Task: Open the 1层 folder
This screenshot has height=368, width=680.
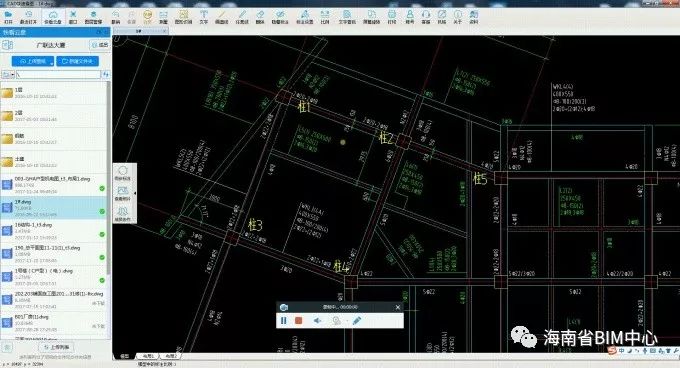Action: pyautogui.click(x=54, y=93)
